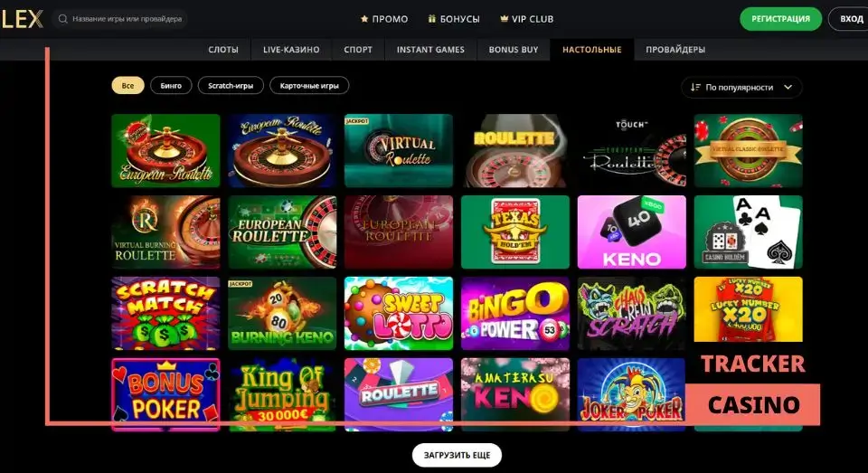
Task: Switch to the LIVE-КАЗИНО tab
Action: click(291, 50)
